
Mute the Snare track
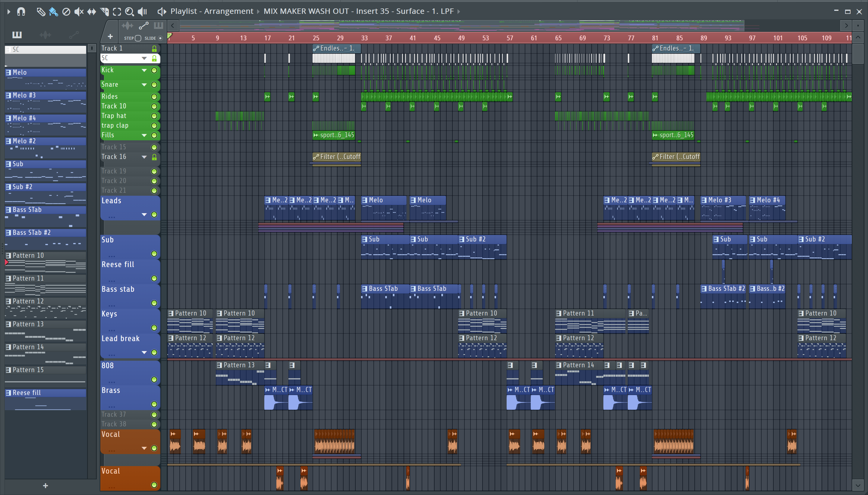coord(154,85)
